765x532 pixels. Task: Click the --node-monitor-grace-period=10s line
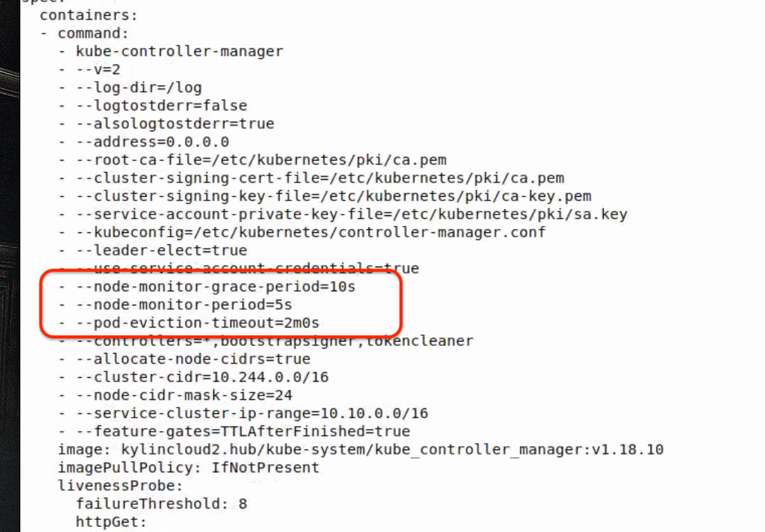pyautogui.click(x=215, y=287)
